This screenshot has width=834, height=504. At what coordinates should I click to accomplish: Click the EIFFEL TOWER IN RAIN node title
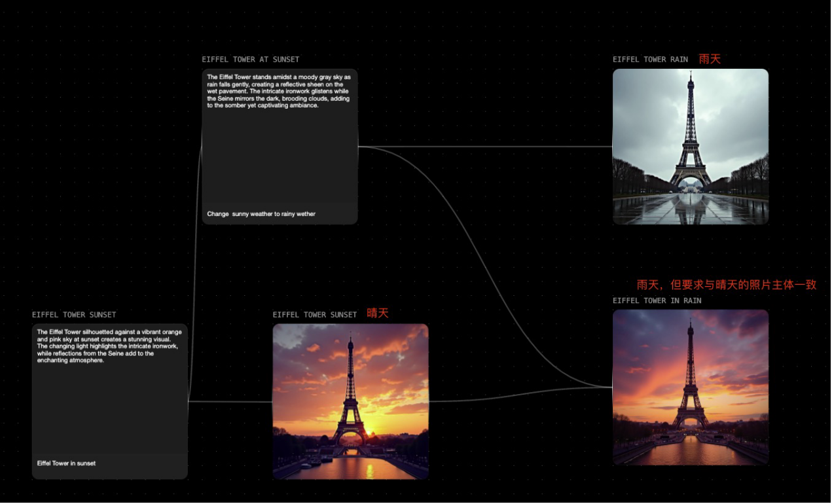(657, 301)
